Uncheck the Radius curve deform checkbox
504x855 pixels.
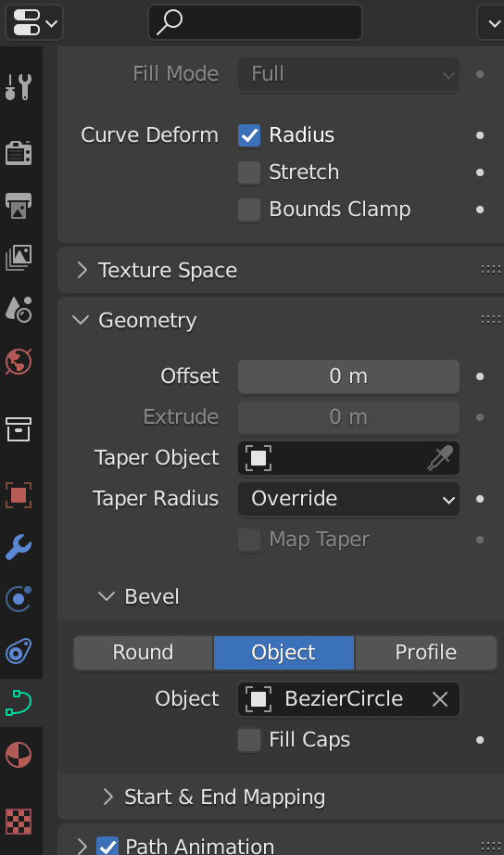[249, 135]
